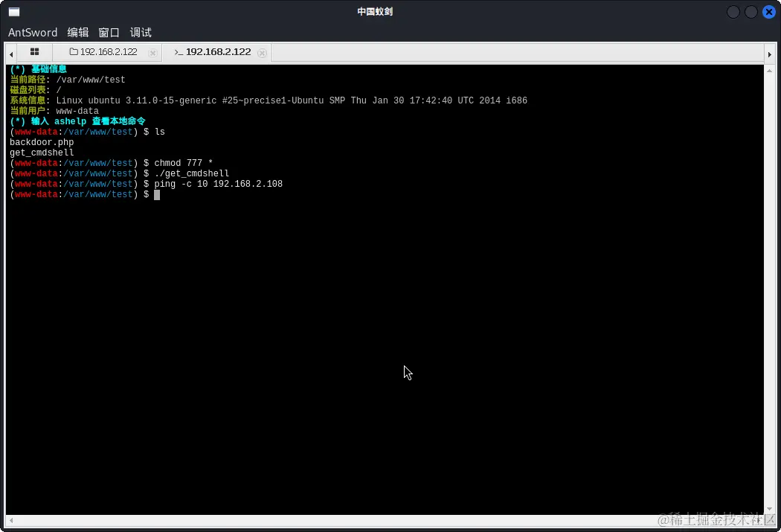Click the 'ping -c 10 192.168.2.108' command
This screenshot has height=532, width=781.
[218, 184]
